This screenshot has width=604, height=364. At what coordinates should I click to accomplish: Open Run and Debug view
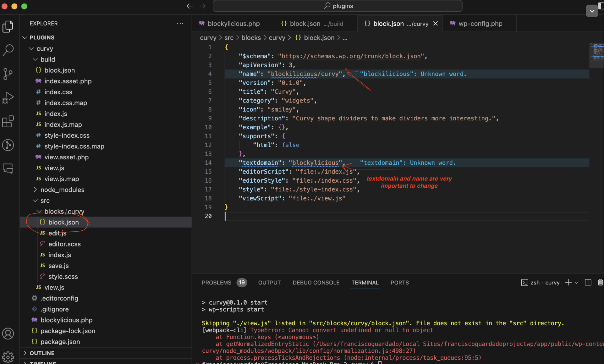(x=8, y=98)
